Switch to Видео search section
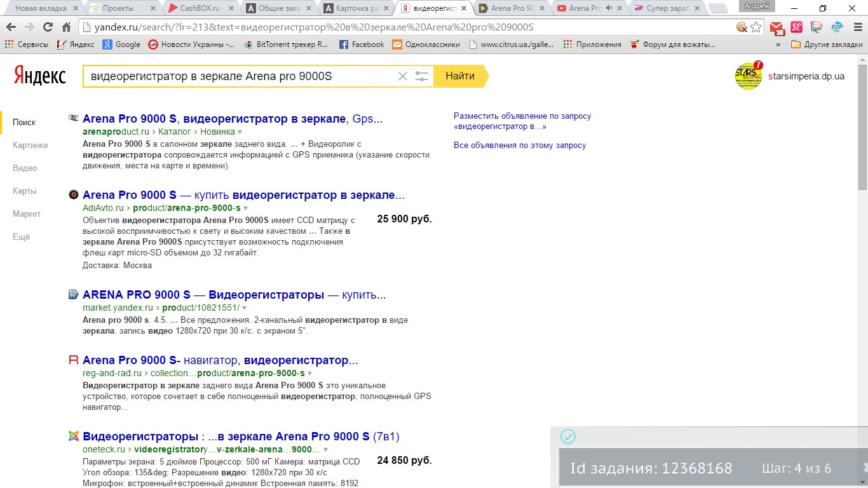 point(25,168)
